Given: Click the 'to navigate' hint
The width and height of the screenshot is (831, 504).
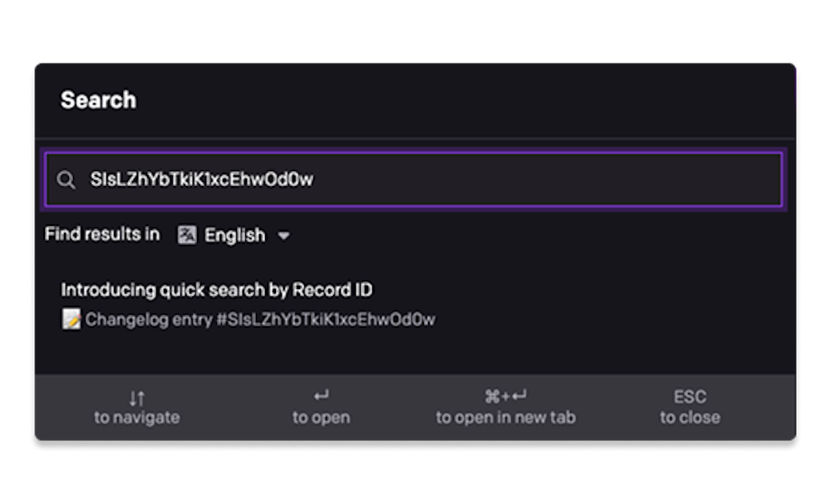Looking at the screenshot, I should point(137,418).
